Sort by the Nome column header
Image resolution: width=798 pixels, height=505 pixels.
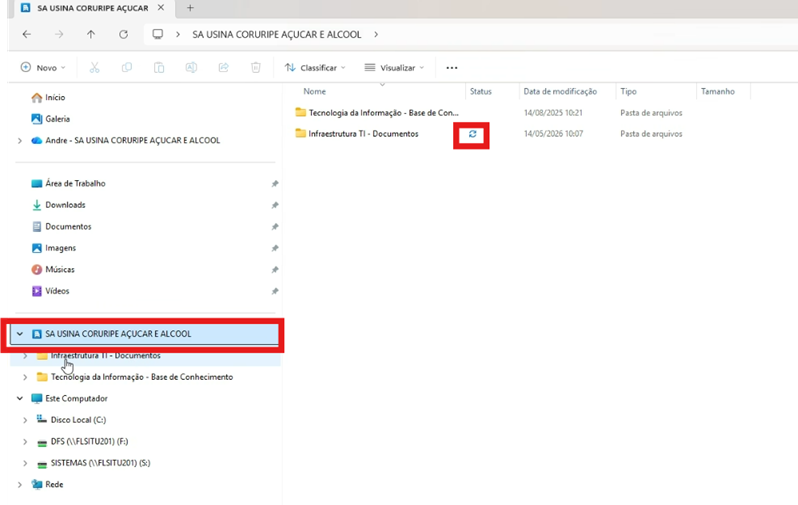(315, 92)
